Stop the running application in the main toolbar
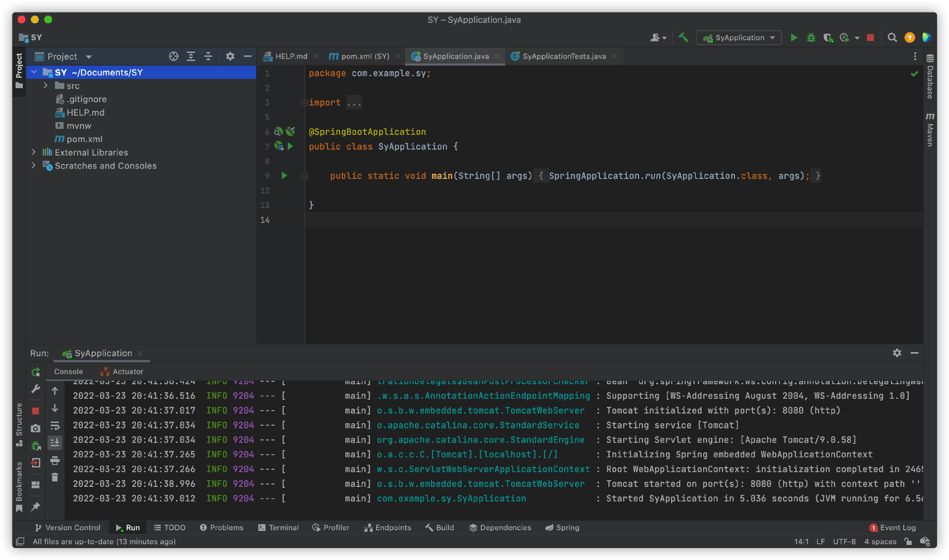 click(x=871, y=37)
